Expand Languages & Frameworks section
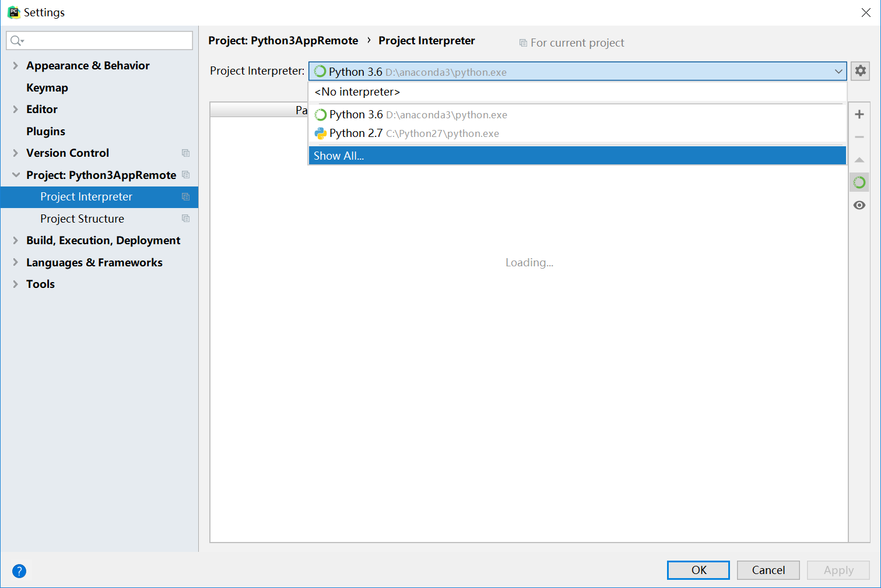Screen dimensions: 881x588 [16, 262]
